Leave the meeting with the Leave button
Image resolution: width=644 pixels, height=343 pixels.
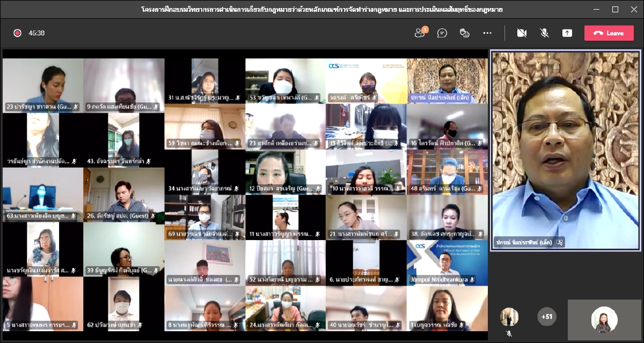tap(609, 33)
